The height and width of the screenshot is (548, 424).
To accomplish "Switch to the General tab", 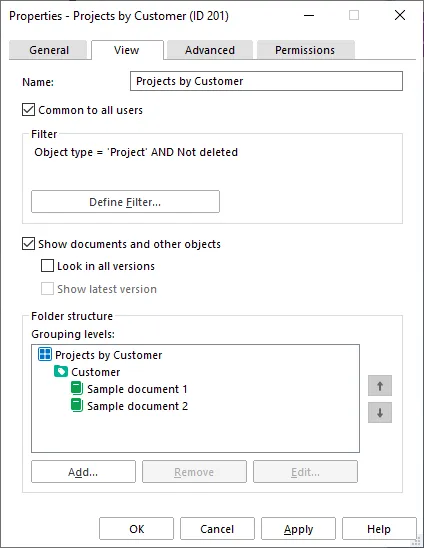I will click(x=49, y=50).
